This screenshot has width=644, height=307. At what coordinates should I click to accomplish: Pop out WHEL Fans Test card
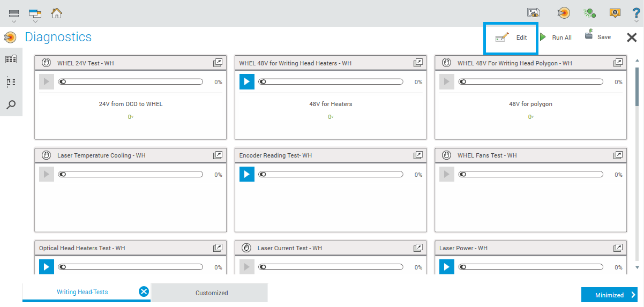[x=618, y=155]
